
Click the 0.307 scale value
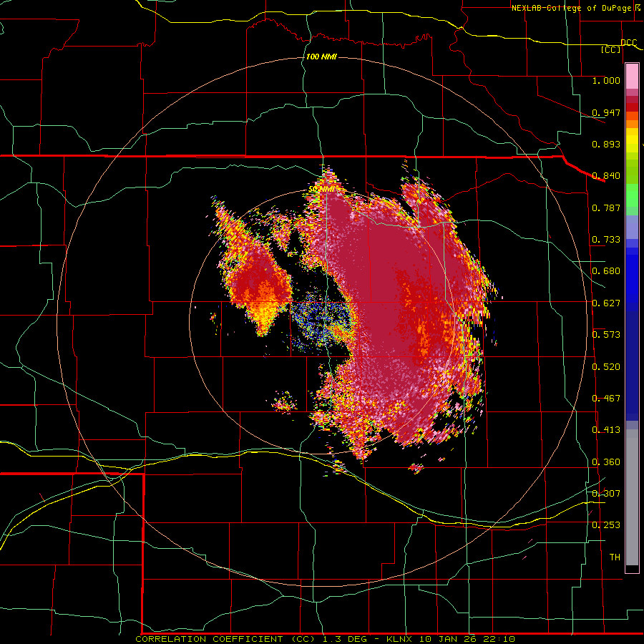tap(606, 493)
